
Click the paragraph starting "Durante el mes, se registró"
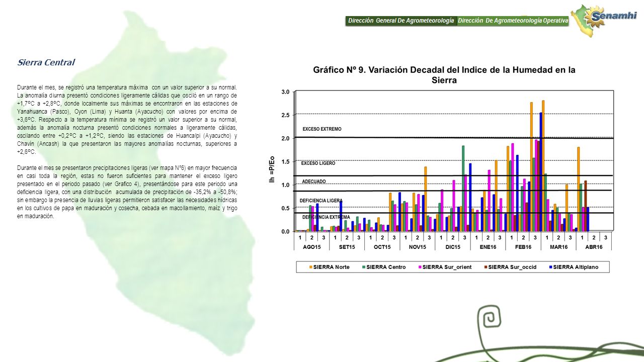coord(127,119)
